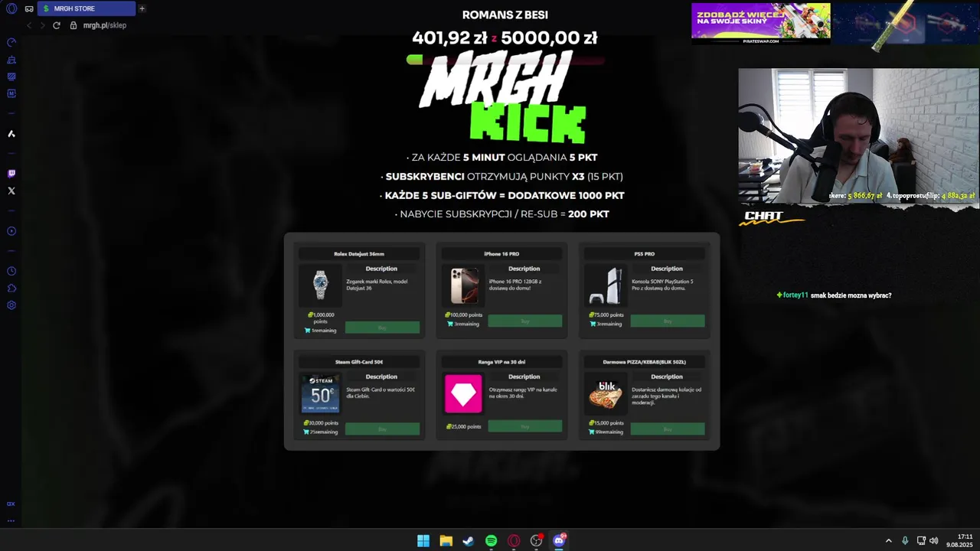Buy the Darmowa PIZZA/KEBAB reward

click(x=668, y=429)
